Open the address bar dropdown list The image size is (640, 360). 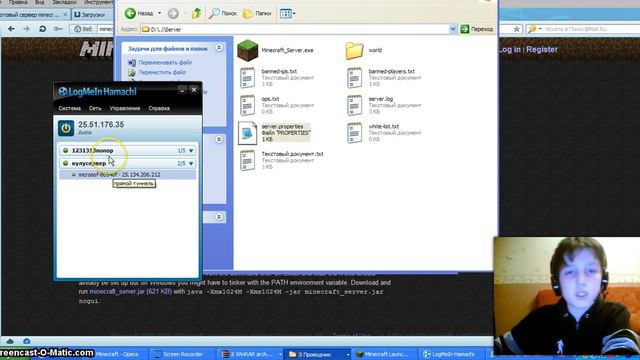coord(452,29)
